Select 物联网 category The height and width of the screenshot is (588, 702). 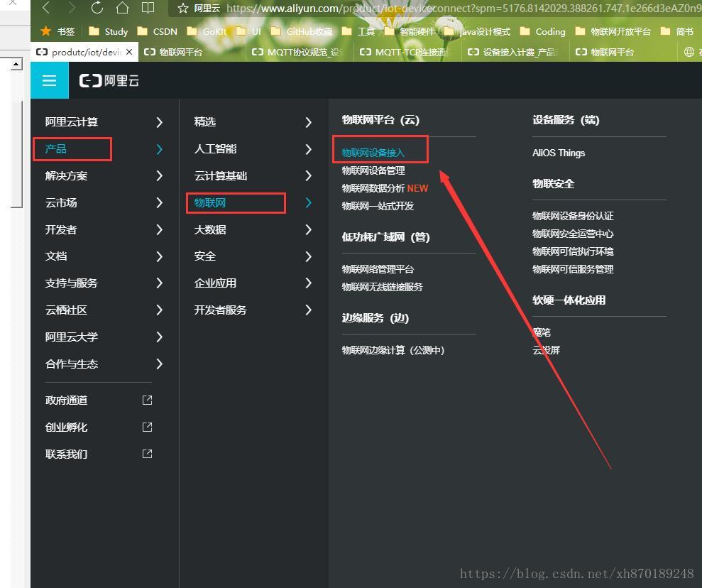pos(210,203)
